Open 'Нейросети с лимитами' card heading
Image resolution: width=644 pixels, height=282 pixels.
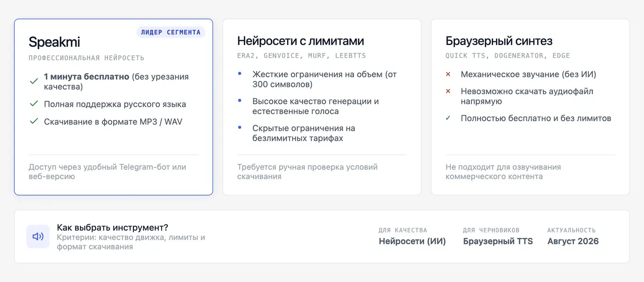click(x=300, y=41)
